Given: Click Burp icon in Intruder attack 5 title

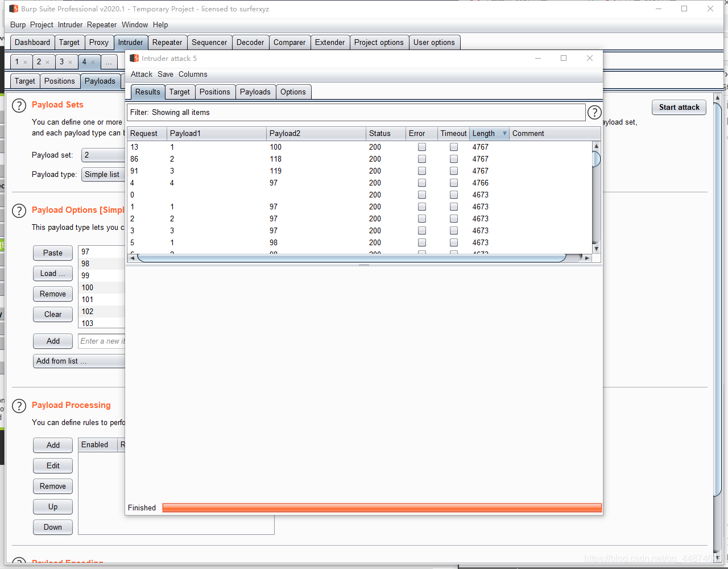Looking at the screenshot, I should click(x=134, y=58).
